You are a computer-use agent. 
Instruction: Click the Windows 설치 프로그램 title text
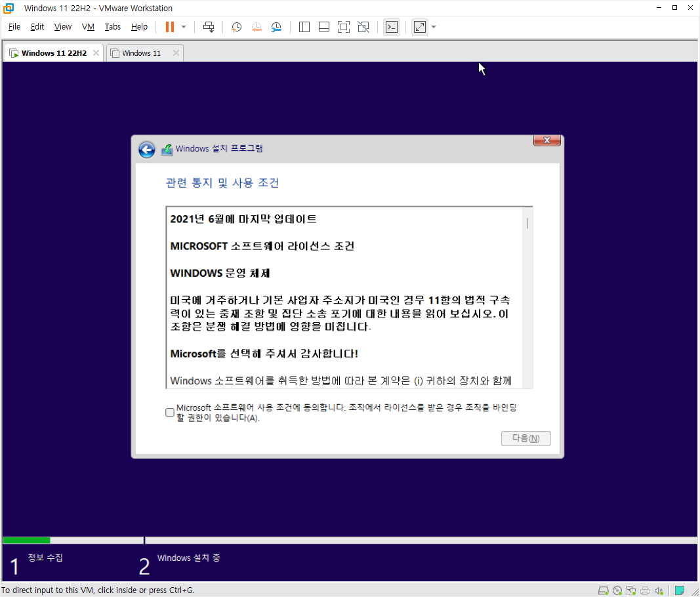(219, 149)
